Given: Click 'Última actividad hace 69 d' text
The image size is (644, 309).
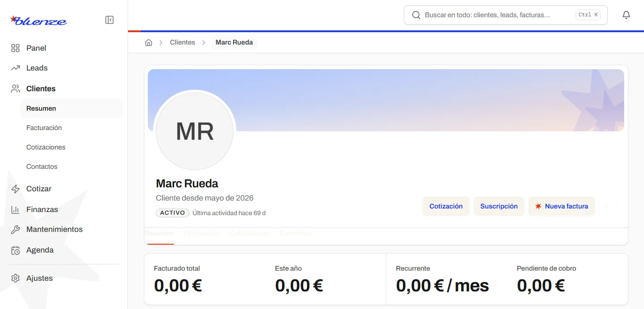Looking at the screenshot, I should click(229, 213).
